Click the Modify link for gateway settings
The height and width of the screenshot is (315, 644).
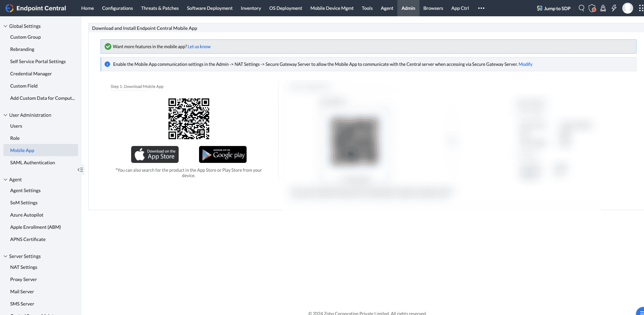(x=525, y=64)
